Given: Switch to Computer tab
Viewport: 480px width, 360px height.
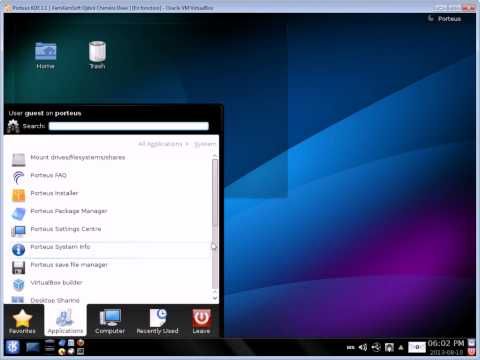Looking at the screenshot, I should click(110, 321).
